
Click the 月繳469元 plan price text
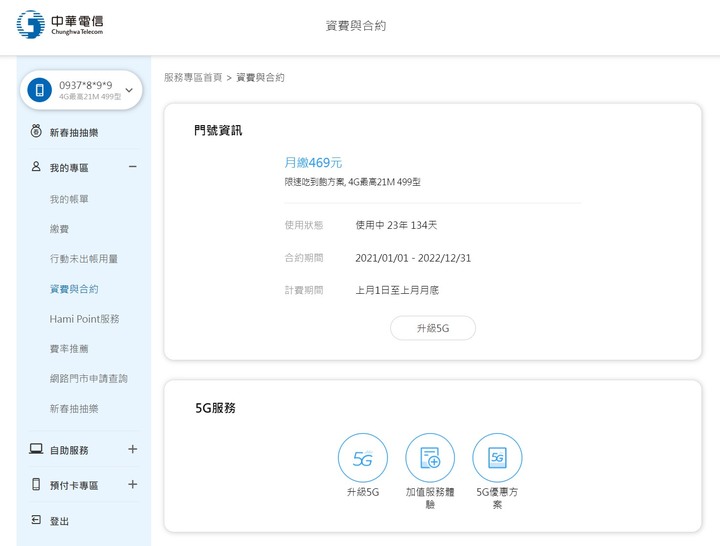click(x=313, y=163)
